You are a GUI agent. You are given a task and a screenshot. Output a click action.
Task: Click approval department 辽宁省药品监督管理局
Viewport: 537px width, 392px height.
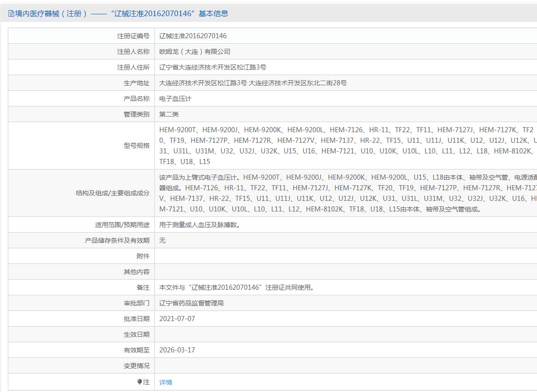(191, 304)
